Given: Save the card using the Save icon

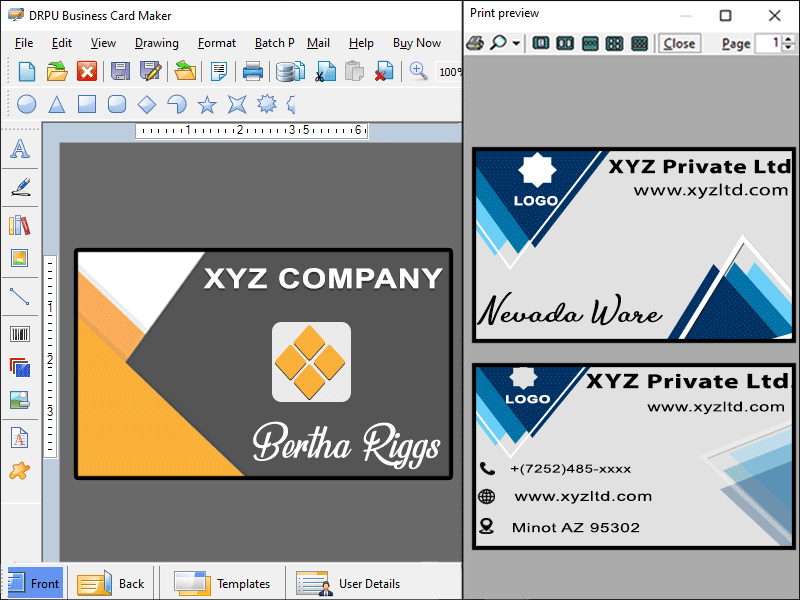Looking at the screenshot, I should coord(119,71).
